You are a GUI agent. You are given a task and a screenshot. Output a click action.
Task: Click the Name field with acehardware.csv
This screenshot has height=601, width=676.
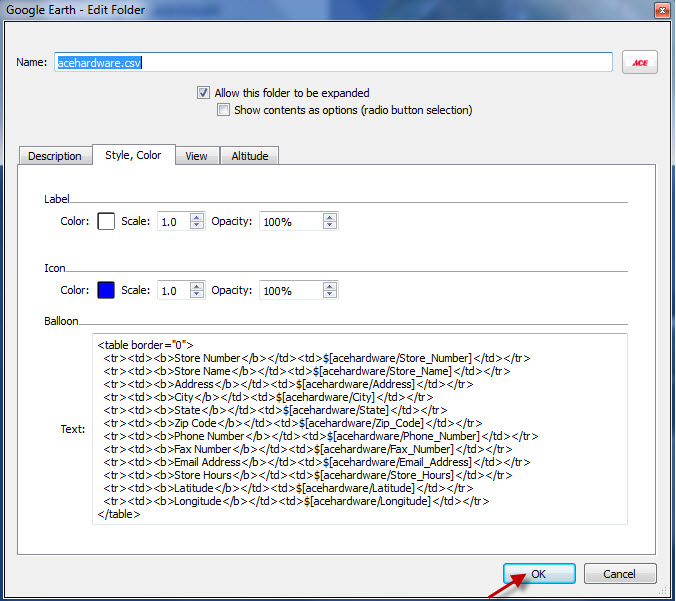point(333,63)
